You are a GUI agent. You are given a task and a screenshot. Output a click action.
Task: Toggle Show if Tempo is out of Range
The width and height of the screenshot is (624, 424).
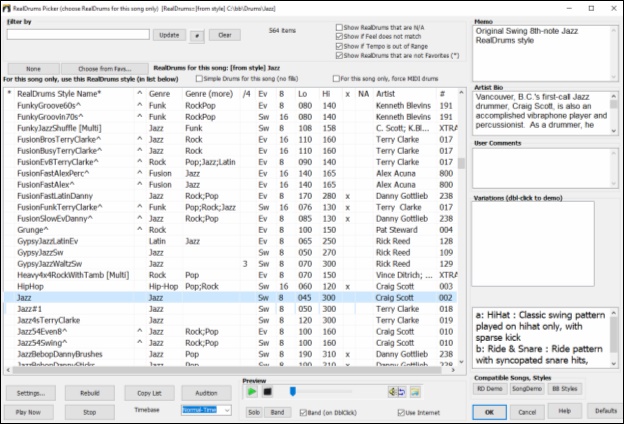(x=339, y=46)
